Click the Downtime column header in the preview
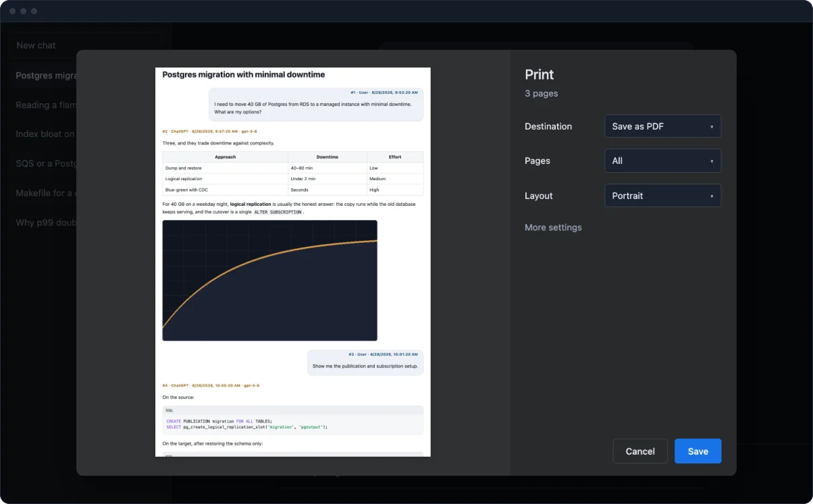The height and width of the screenshot is (504, 813). 327,157
